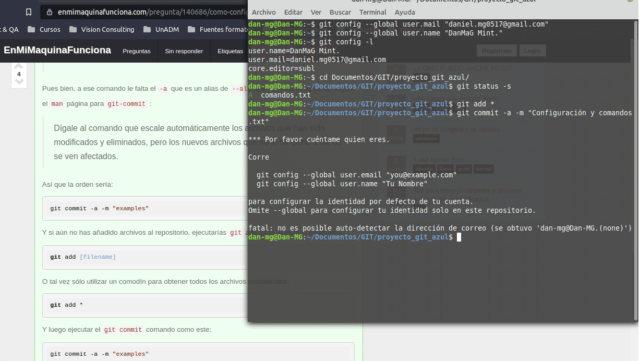Click the 'Omite --global para configurar' terminal line
The height and width of the screenshot is (361, 640).
392,211
